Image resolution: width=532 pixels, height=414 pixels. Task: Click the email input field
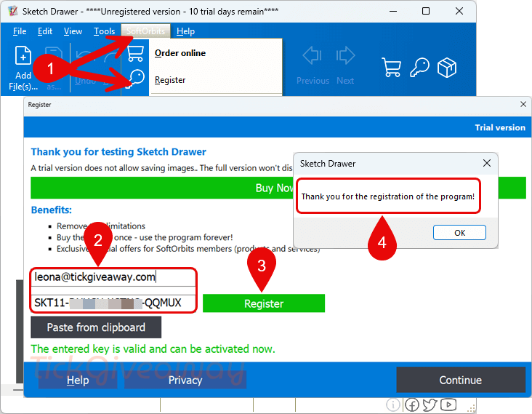click(113, 277)
